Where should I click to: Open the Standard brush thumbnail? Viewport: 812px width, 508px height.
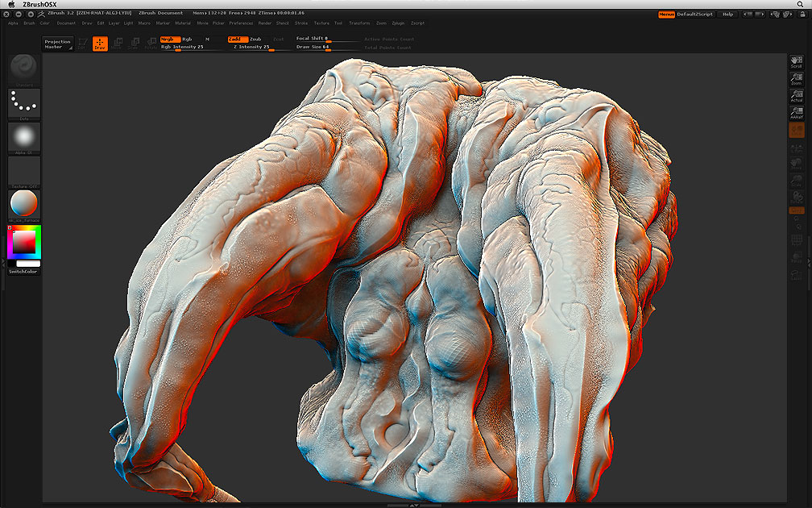point(24,70)
